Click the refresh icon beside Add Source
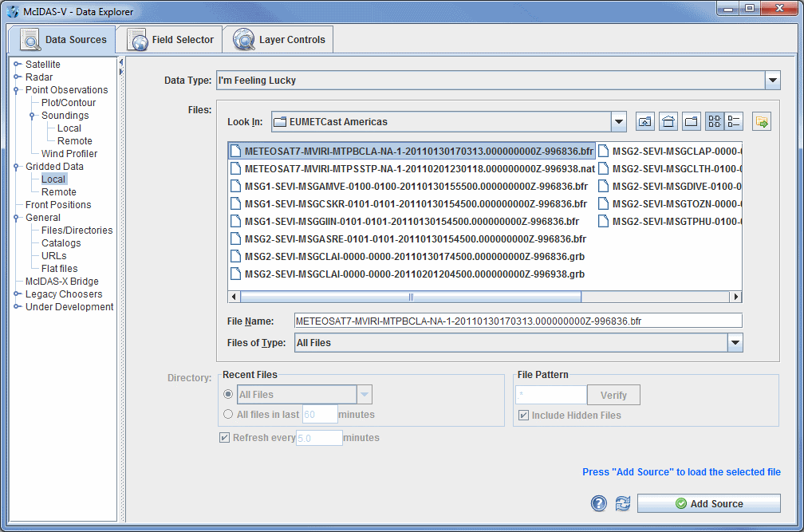The width and height of the screenshot is (804, 532). (x=622, y=503)
